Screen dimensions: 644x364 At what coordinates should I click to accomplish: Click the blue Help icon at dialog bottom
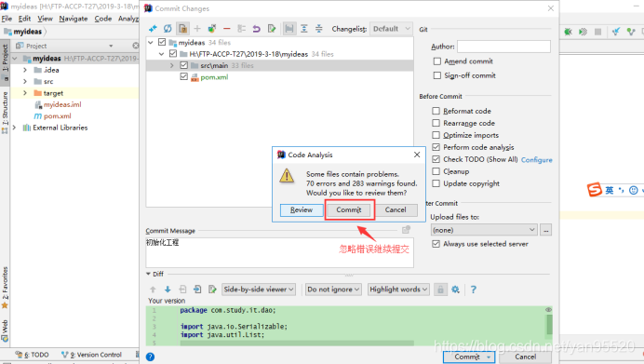coord(151,357)
